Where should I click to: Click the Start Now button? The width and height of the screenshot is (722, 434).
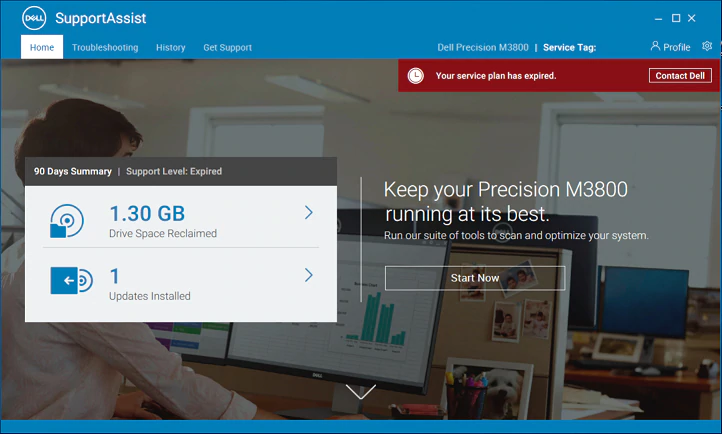(x=475, y=278)
